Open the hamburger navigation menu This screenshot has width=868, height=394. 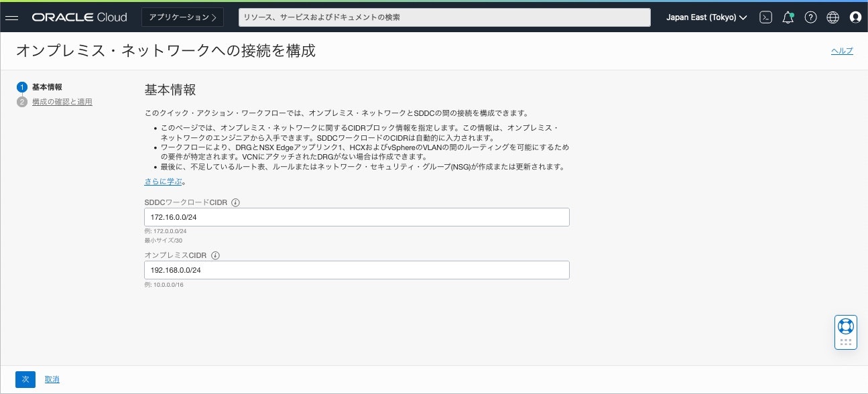point(12,17)
